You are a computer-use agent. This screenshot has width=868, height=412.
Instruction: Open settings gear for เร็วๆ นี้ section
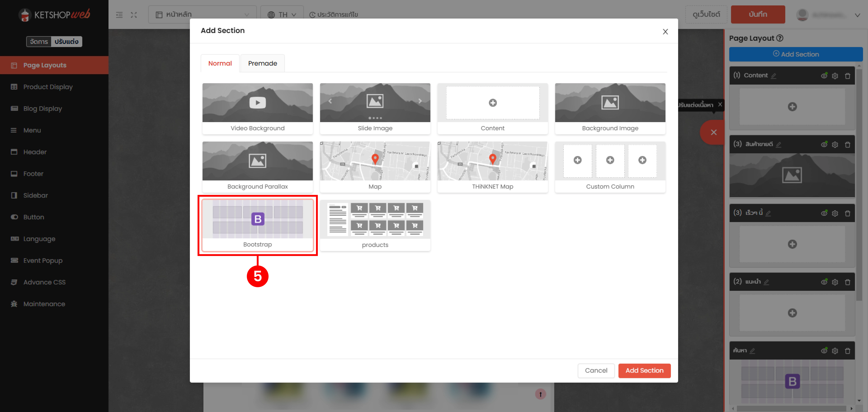pos(835,213)
